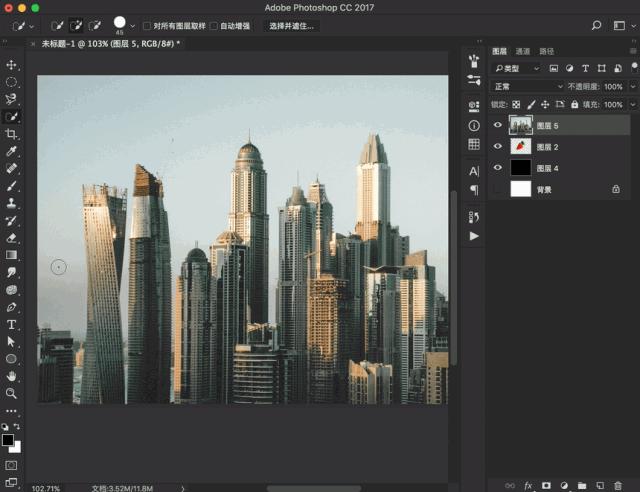The height and width of the screenshot is (492, 640).
Task: Enable 自动增强 checkbox
Action: 213,25
